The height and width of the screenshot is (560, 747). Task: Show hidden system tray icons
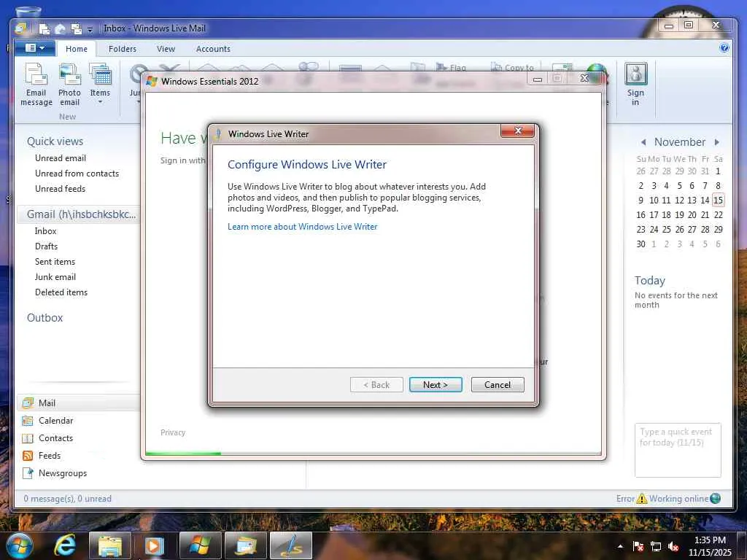click(620, 546)
